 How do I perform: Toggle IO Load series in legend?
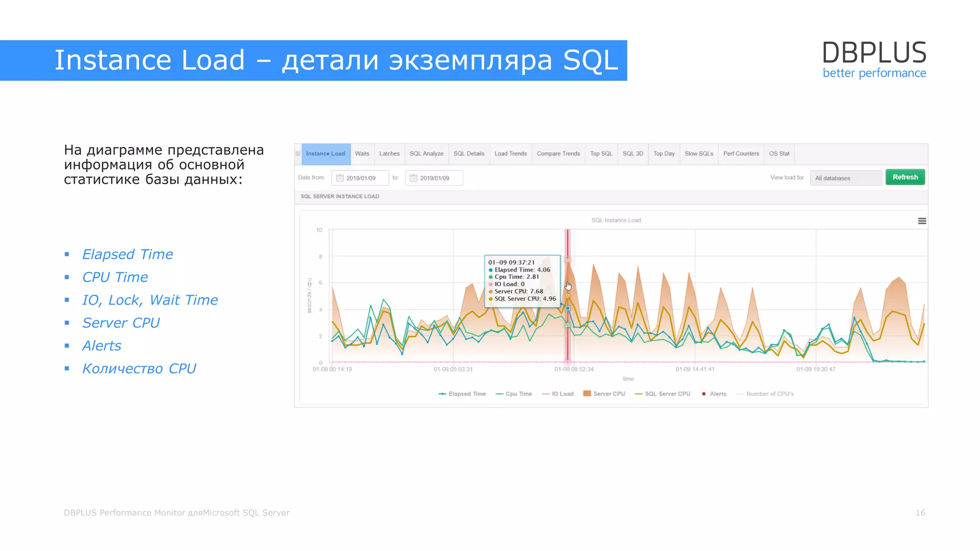tap(557, 394)
